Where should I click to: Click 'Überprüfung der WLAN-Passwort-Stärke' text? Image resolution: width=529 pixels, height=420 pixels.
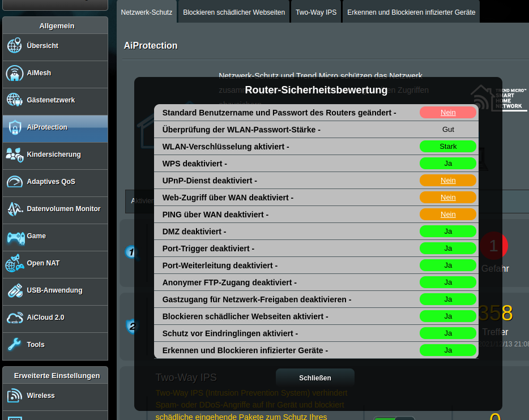click(x=241, y=130)
